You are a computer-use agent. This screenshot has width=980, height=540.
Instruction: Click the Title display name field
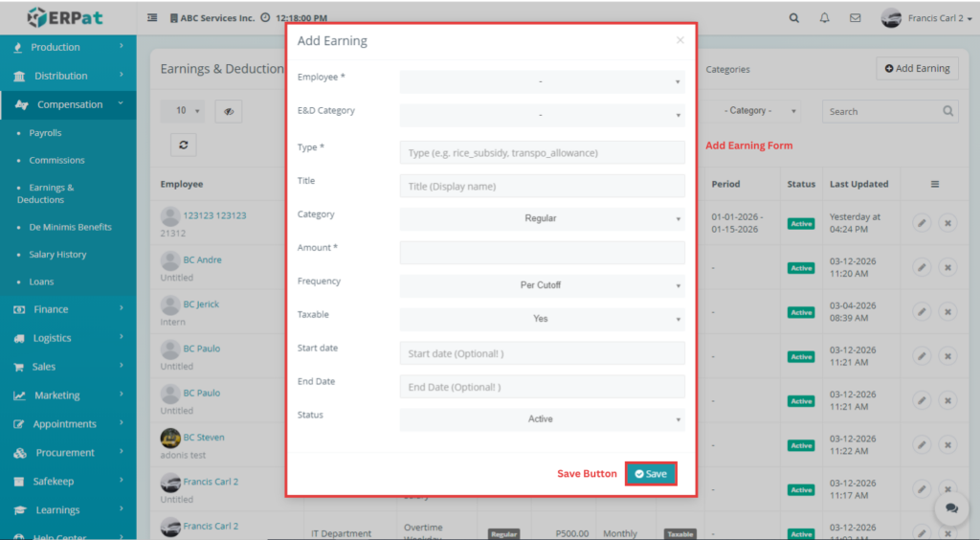tap(542, 187)
